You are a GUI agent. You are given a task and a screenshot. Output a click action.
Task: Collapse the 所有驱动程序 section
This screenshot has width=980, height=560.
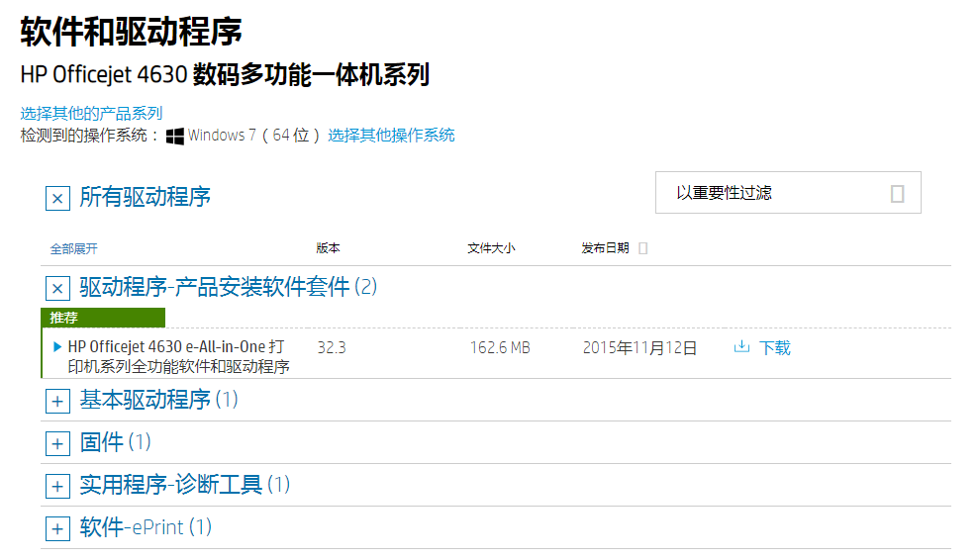(x=57, y=199)
